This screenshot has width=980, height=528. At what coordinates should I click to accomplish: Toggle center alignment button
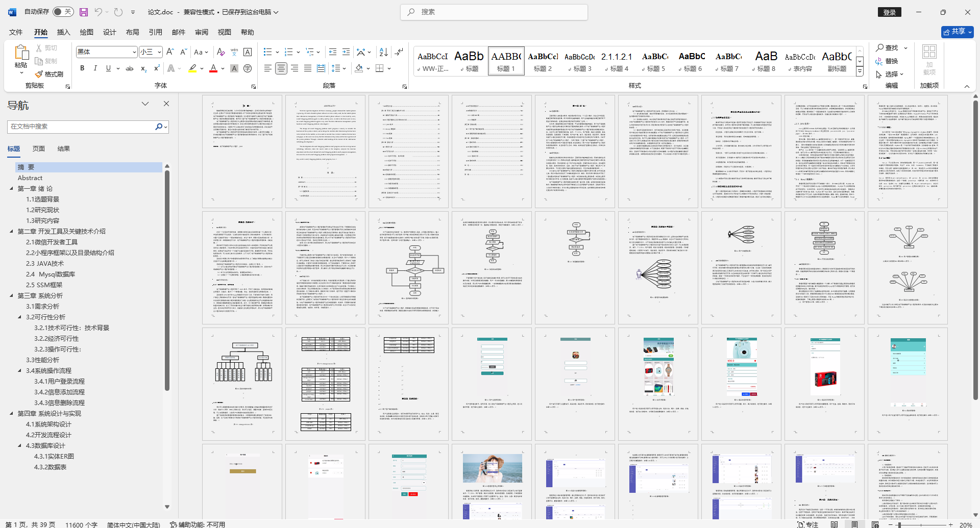(x=281, y=68)
